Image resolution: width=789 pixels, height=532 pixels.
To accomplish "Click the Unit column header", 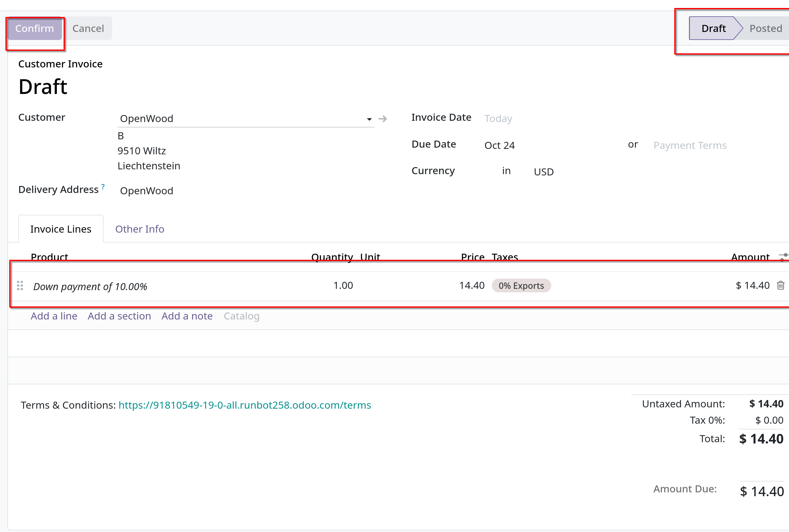I will [x=370, y=257].
